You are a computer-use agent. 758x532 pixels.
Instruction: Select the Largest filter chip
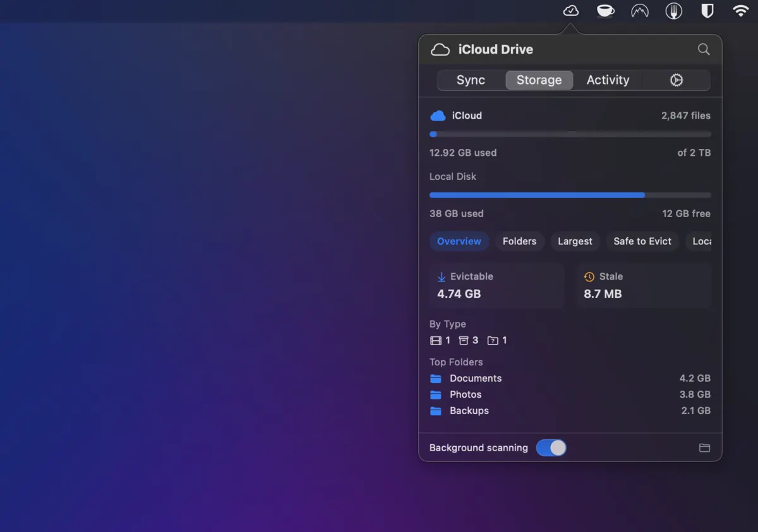575,241
